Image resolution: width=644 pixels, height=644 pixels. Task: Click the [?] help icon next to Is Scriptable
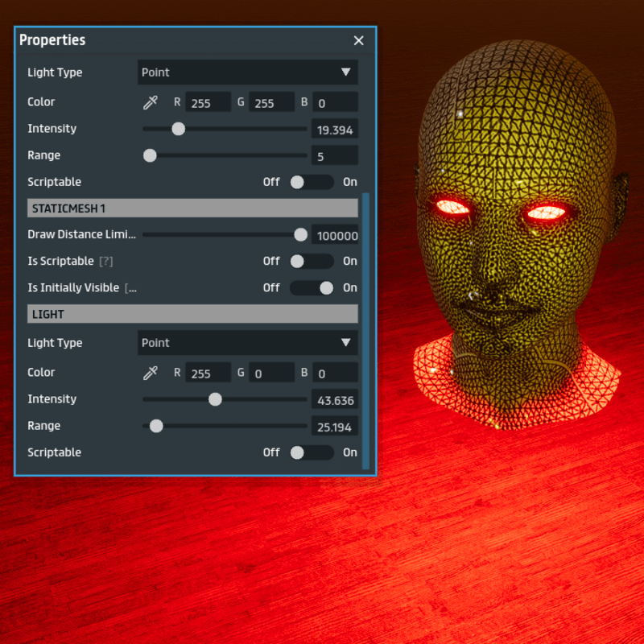(x=106, y=262)
